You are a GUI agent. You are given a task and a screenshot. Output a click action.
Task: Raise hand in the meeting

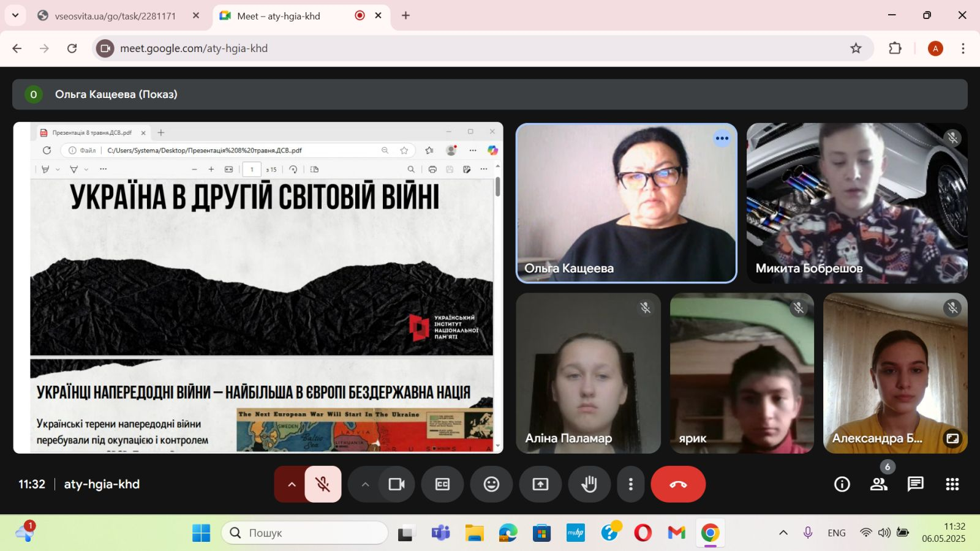pos(589,484)
